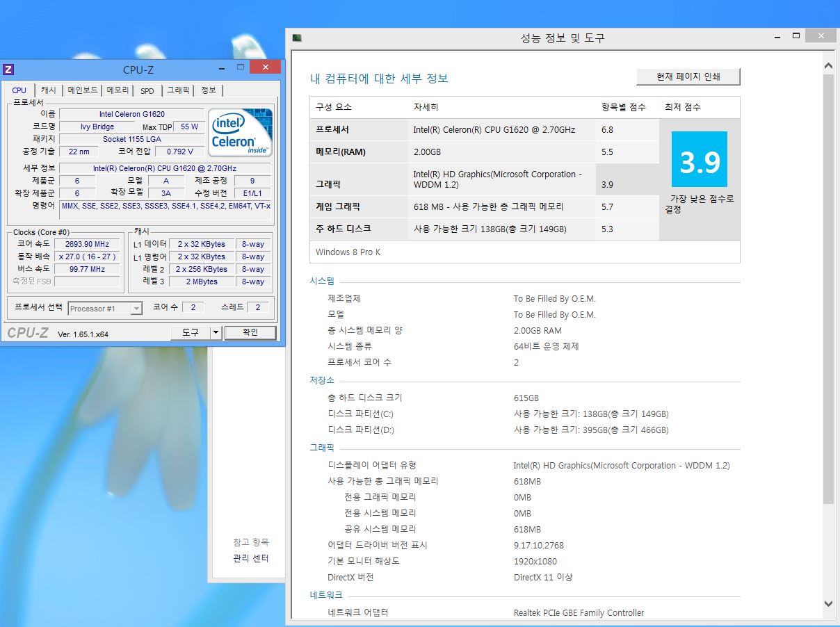Open the 메인보드 tab in CPU-Z
This screenshot has width=840, height=627.
point(82,90)
